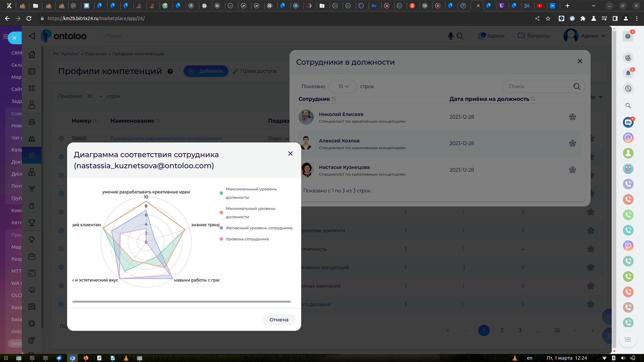The image size is (644, 362).
Task: Toggle 'Уровень сотрудника' legend series
Action: coord(247,239)
